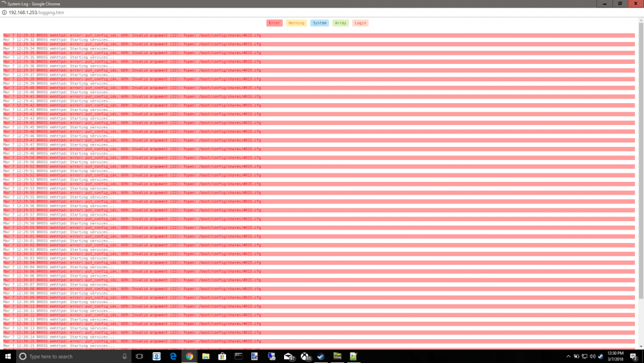Click the Steam icon in system tray
The height and width of the screenshot is (363, 644).
pyautogui.click(x=600, y=357)
